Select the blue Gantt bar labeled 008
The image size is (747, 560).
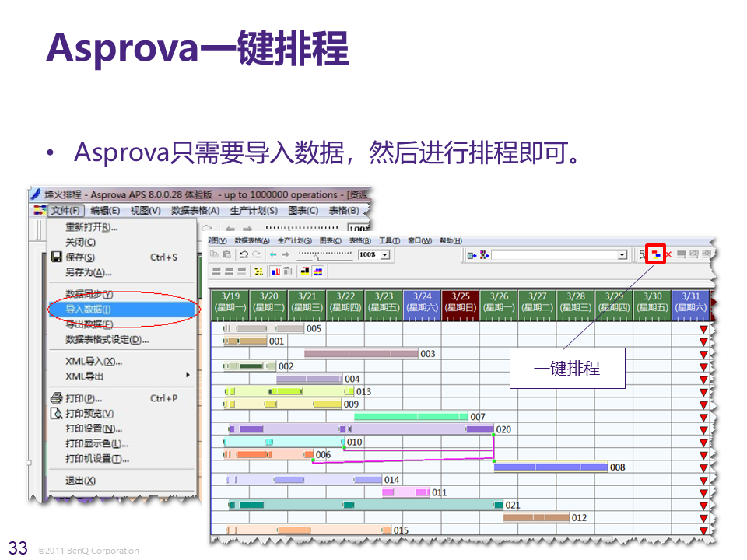coord(551,467)
